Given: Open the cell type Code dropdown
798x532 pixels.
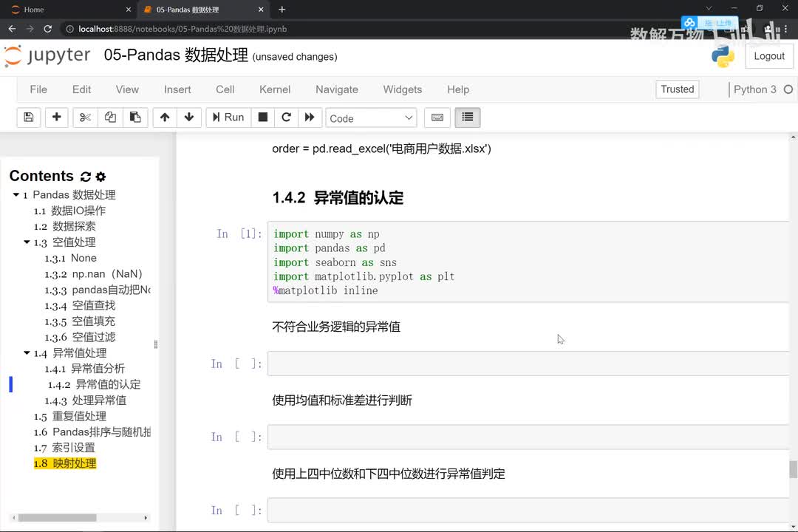Looking at the screenshot, I should [371, 118].
